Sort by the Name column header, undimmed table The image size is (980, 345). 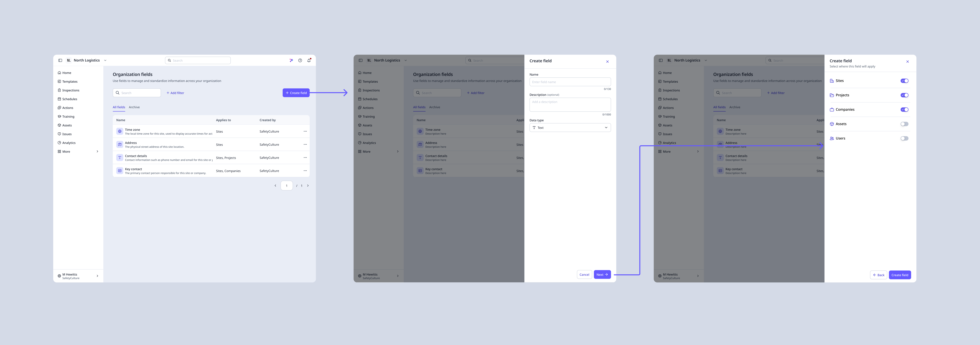pyautogui.click(x=121, y=120)
